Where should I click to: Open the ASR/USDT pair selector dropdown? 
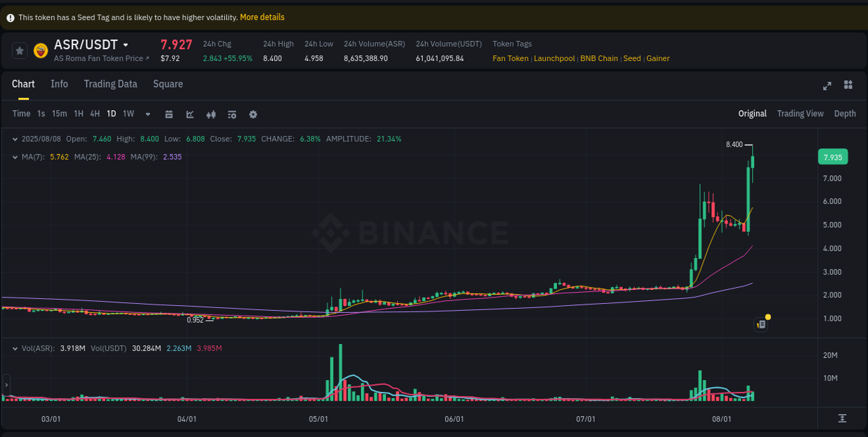tap(126, 44)
